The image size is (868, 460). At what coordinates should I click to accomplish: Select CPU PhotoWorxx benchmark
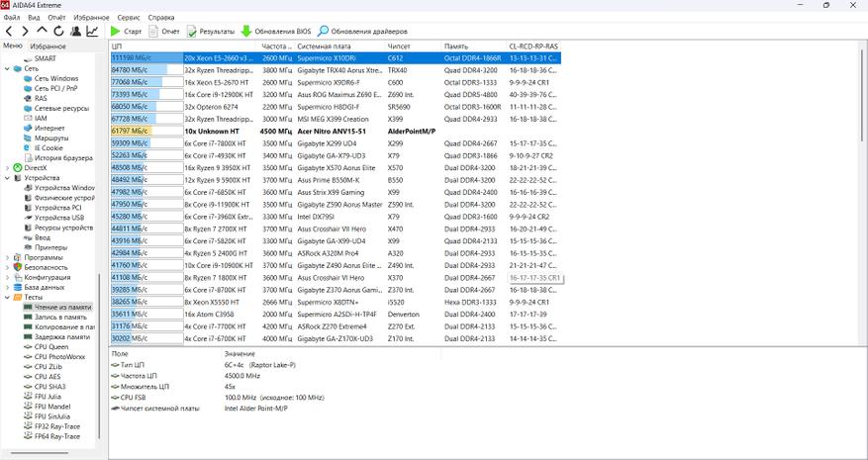[59, 356]
